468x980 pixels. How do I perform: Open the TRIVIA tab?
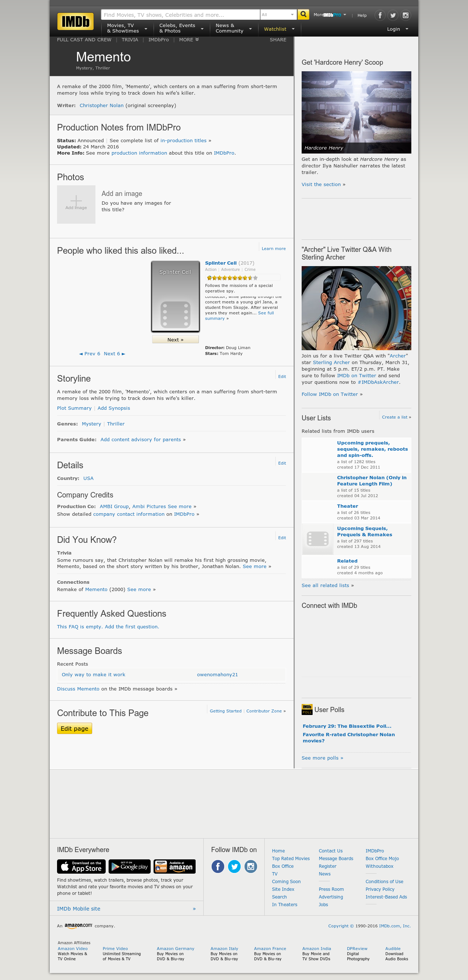point(130,39)
